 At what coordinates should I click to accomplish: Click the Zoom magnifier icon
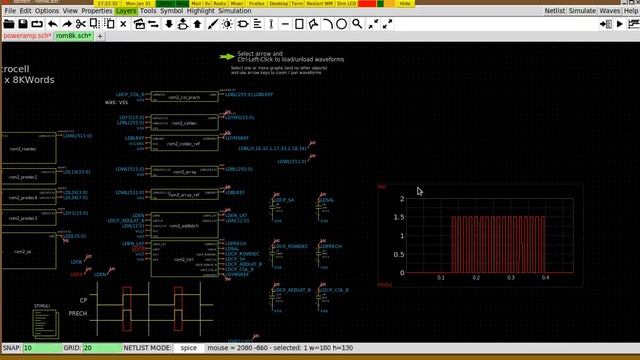pyautogui.click(x=357, y=24)
